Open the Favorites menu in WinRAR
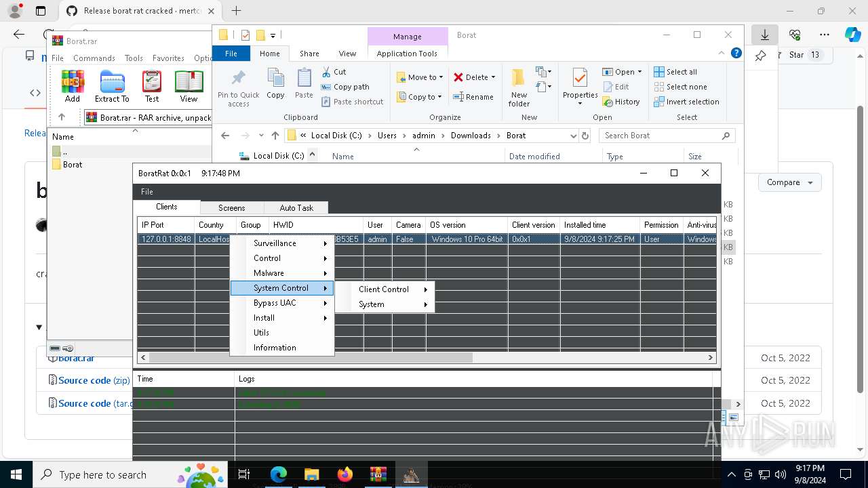868x488 pixels. [168, 58]
